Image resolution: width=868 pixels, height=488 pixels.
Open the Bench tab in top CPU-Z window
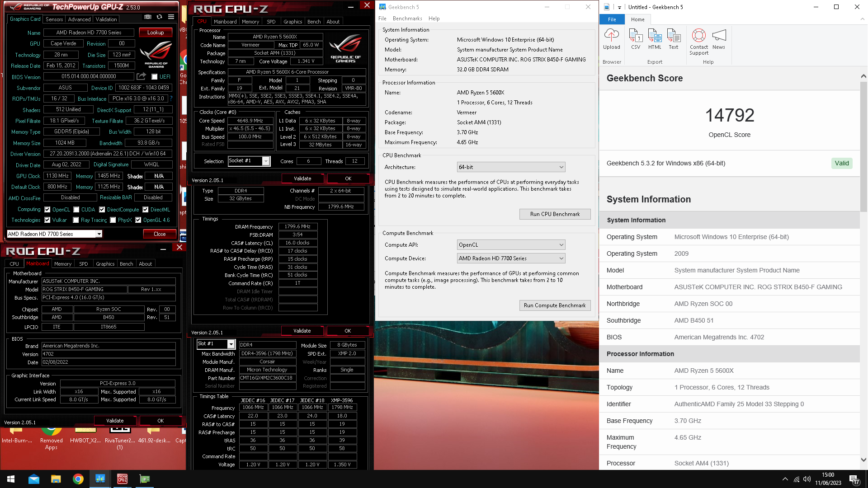[x=314, y=21]
